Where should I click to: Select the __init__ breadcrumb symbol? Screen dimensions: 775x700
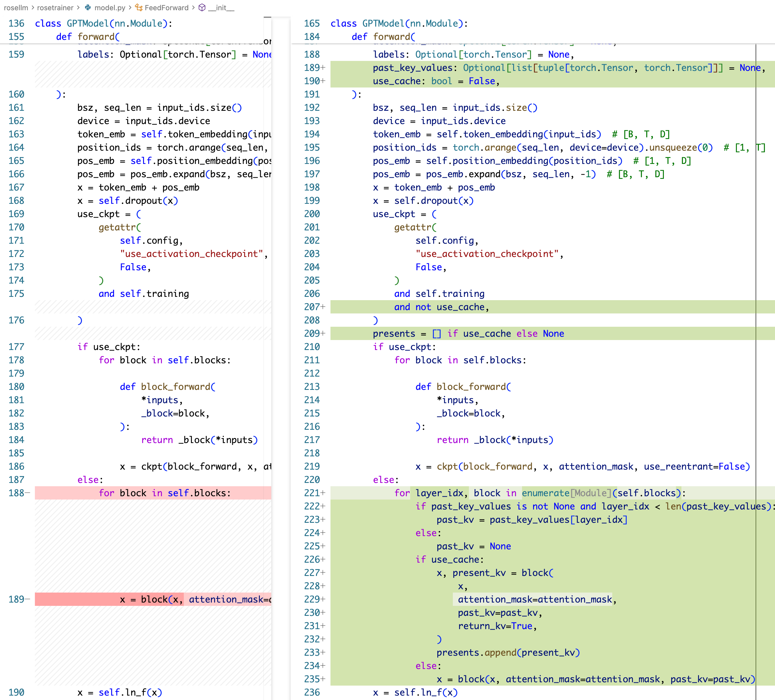click(x=221, y=8)
